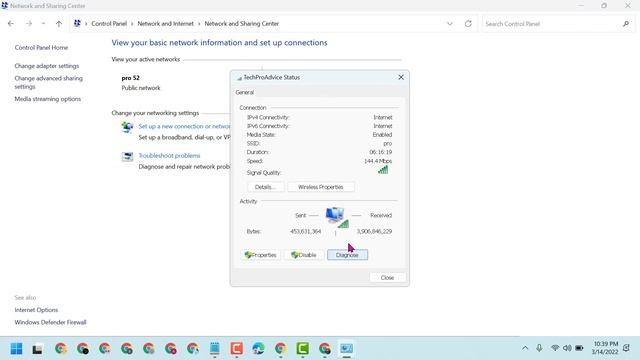
Task: Click the Troubleshoot problems icon
Action: (127, 156)
